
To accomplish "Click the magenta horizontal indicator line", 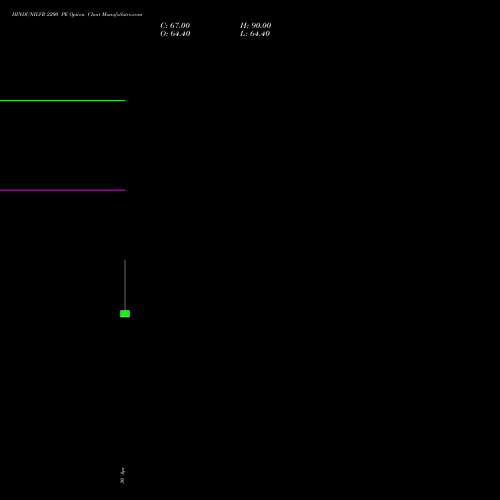I will point(62,190).
